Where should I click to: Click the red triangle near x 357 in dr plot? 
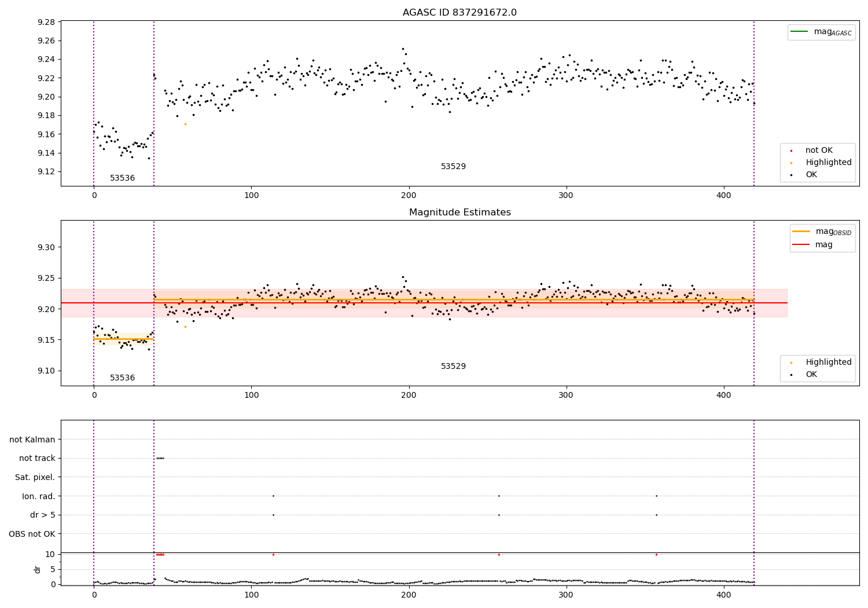point(656,554)
